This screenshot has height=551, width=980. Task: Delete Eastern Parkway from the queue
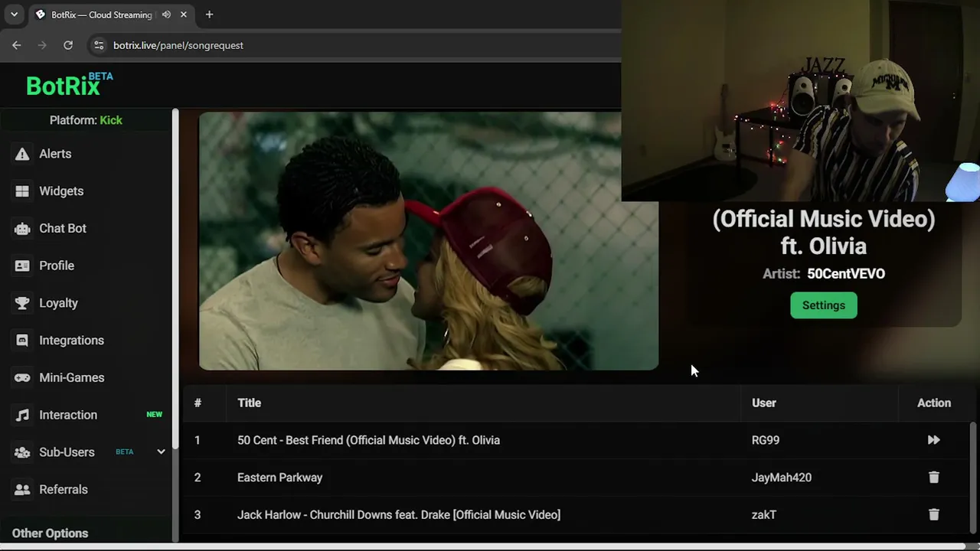[933, 478]
